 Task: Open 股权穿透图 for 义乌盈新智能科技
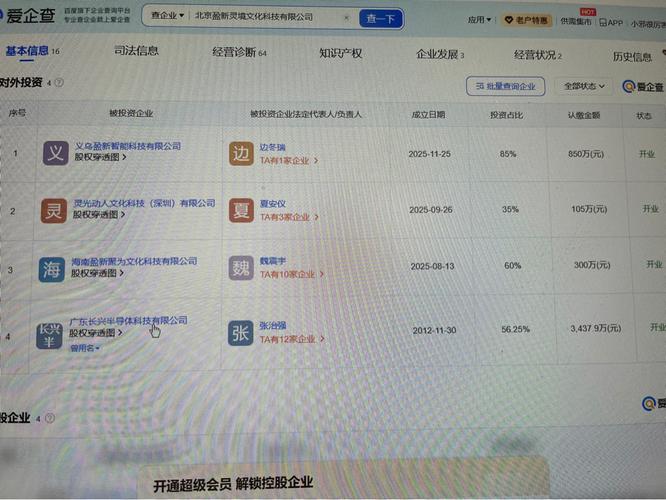point(100,157)
